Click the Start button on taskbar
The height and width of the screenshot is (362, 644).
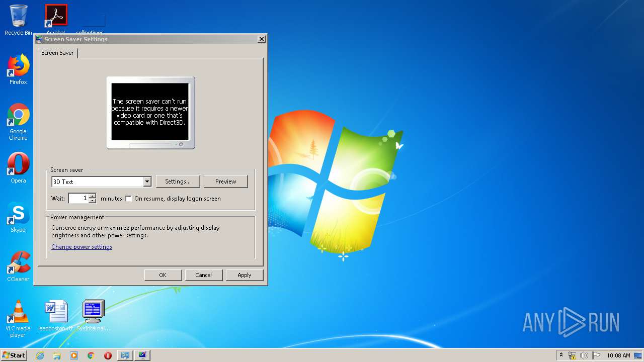pyautogui.click(x=14, y=355)
